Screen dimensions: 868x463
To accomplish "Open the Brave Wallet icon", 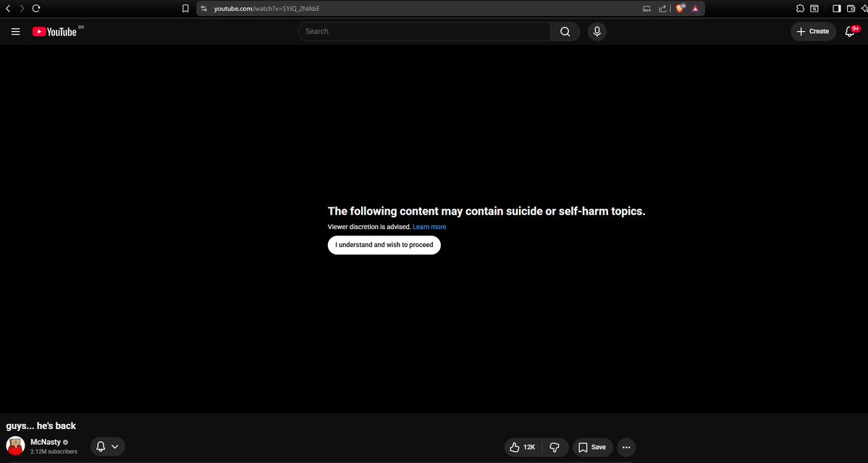I will pos(851,8).
